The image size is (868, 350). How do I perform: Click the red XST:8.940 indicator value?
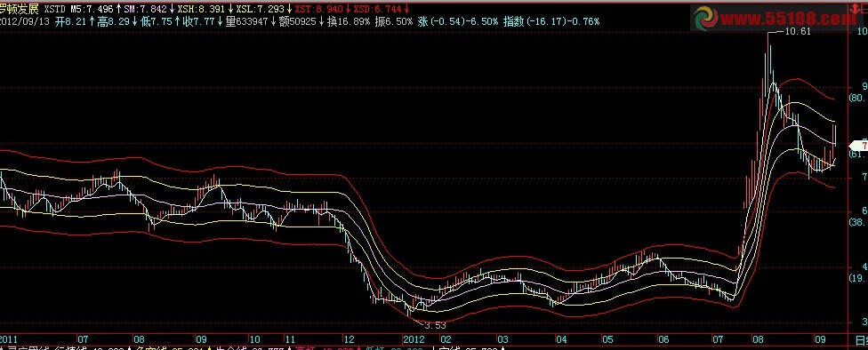pyautogui.click(x=318, y=9)
